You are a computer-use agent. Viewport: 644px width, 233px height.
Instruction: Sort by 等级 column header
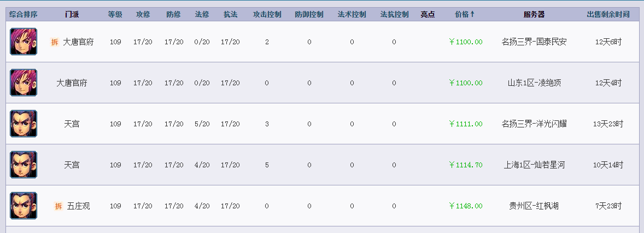point(115,14)
